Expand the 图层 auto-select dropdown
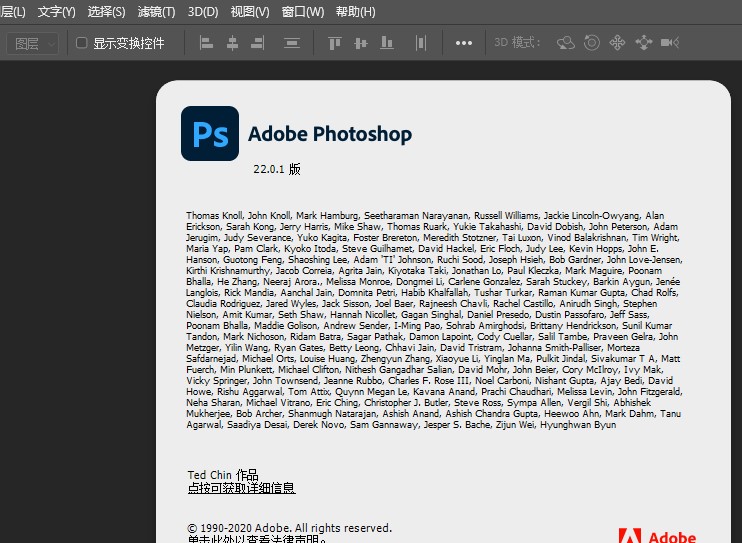This screenshot has height=543, width=742. pos(32,43)
